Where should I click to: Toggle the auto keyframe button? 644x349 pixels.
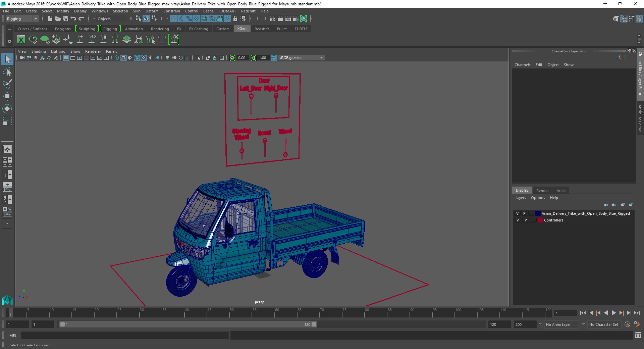627,325
